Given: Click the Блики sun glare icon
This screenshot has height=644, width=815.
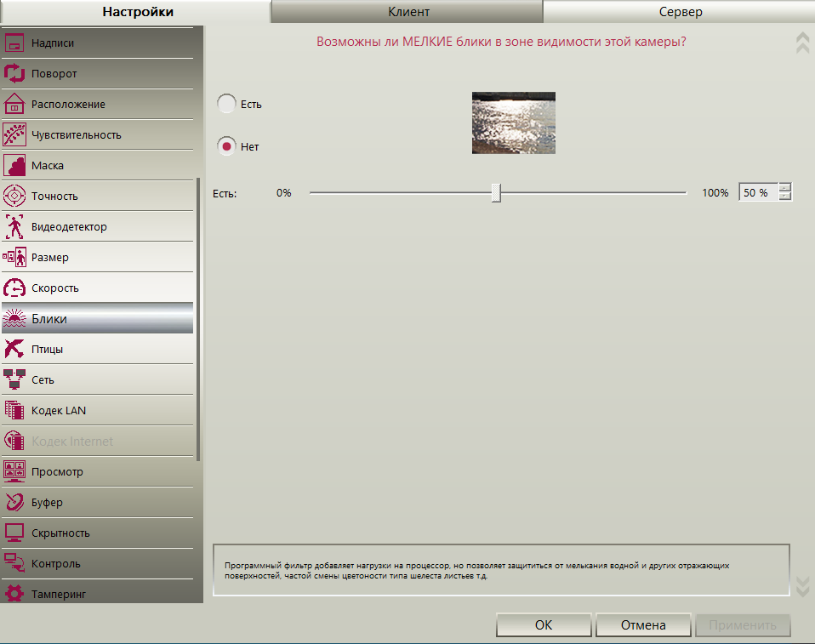Looking at the screenshot, I should 14,319.
